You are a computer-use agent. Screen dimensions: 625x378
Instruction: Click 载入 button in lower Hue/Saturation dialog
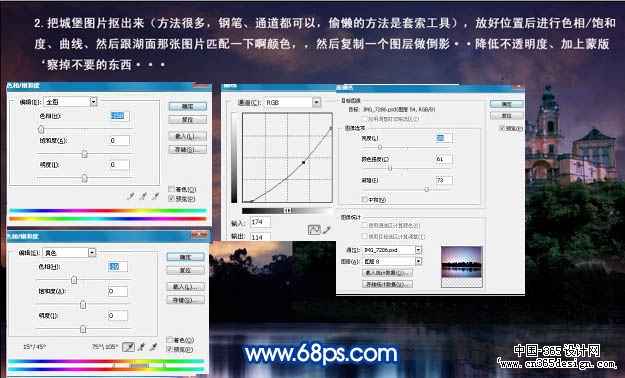click(185, 286)
